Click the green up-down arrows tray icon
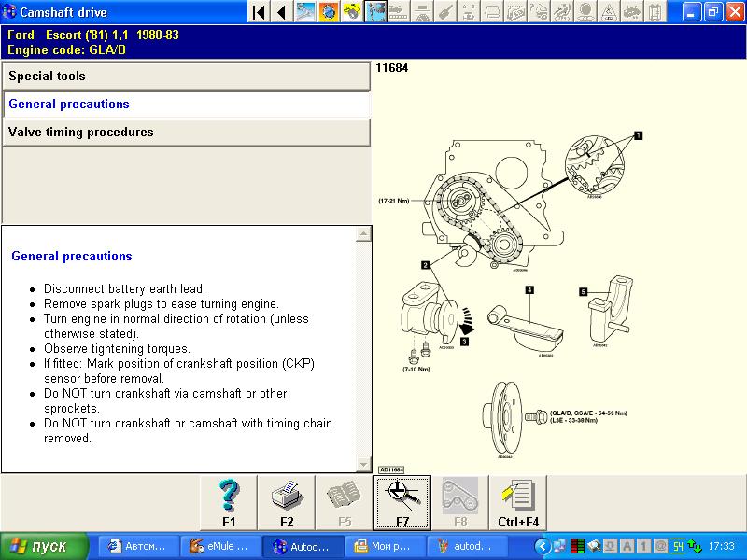The width and height of the screenshot is (747, 560). tap(695, 546)
